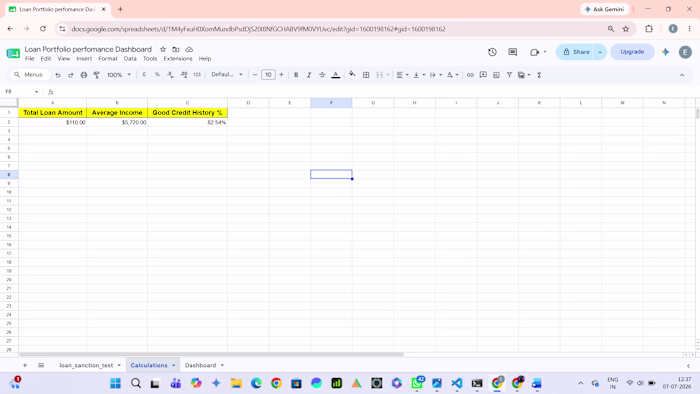Open the zoom level dropdown

click(119, 75)
